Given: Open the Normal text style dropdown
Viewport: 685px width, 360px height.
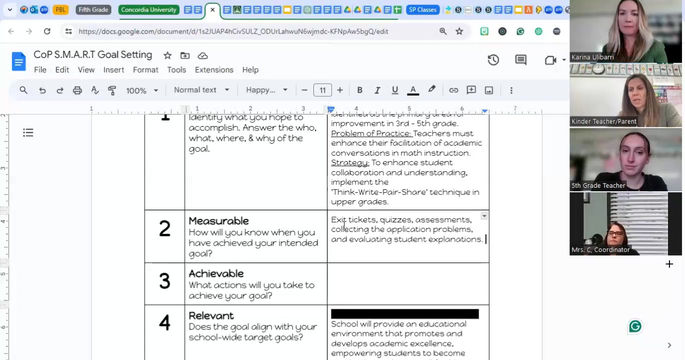Looking at the screenshot, I should (201, 90).
